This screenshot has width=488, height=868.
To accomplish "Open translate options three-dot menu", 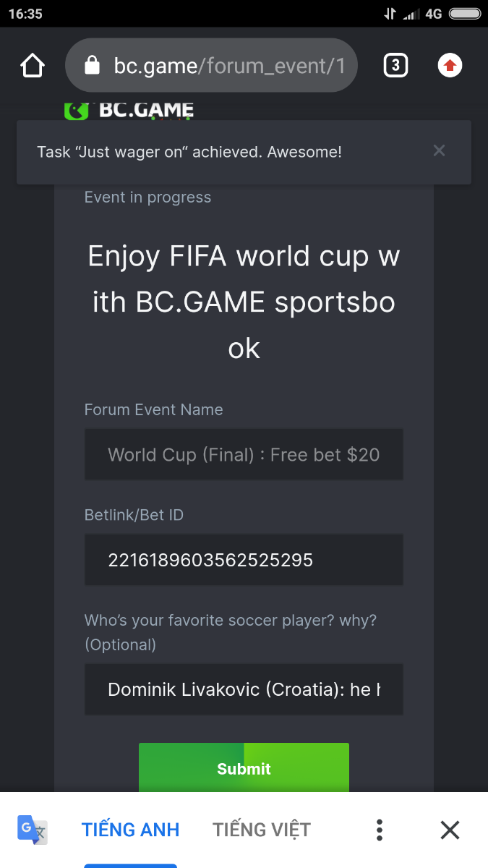I will pyautogui.click(x=380, y=830).
